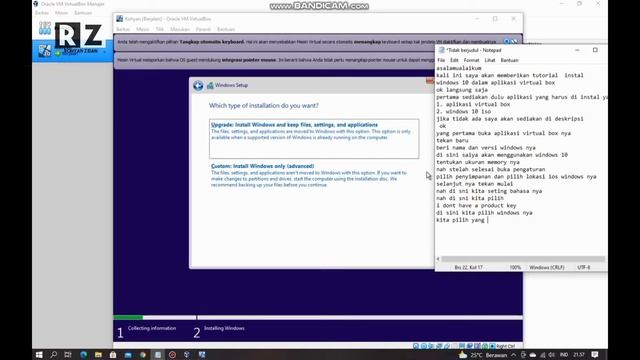Click the line 'tekan baru' in Notepad
The width and height of the screenshot is (640, 360).
coord(452,140)
